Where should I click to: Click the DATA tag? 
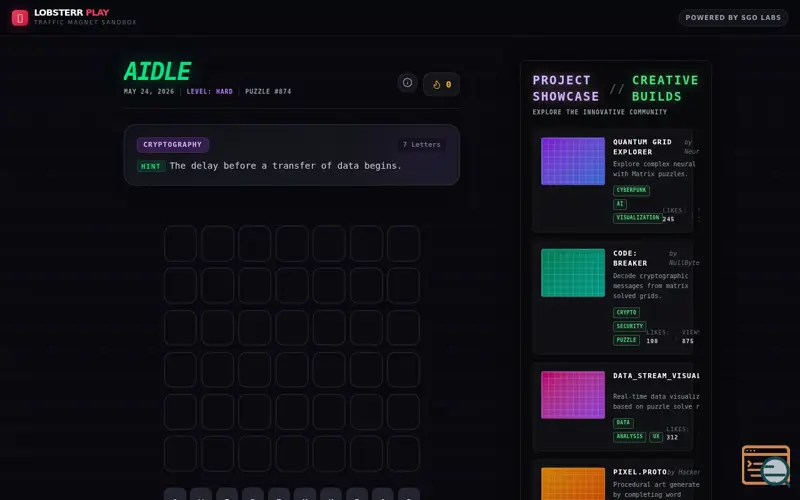point(623,423)
